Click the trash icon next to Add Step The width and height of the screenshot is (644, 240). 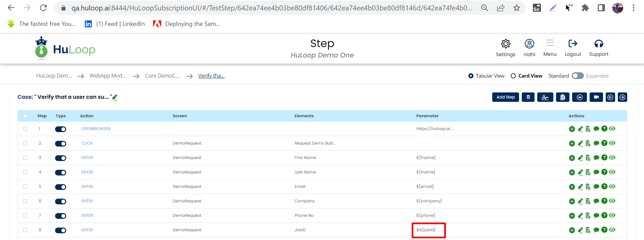click(528, 97)
